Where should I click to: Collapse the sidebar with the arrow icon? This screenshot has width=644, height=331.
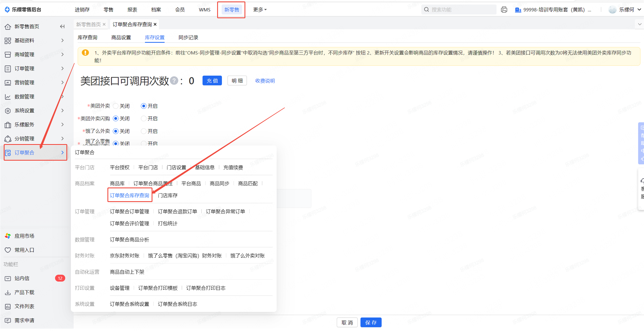(62, 27)
